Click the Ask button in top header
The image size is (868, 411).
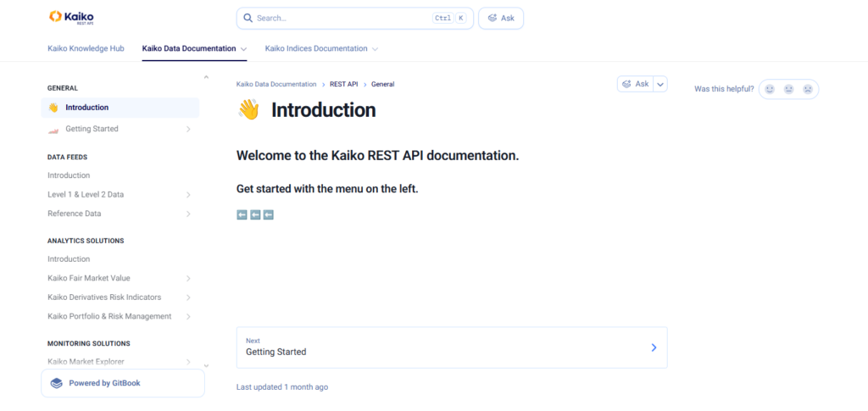pyautogui.click(x=501, y=19)
